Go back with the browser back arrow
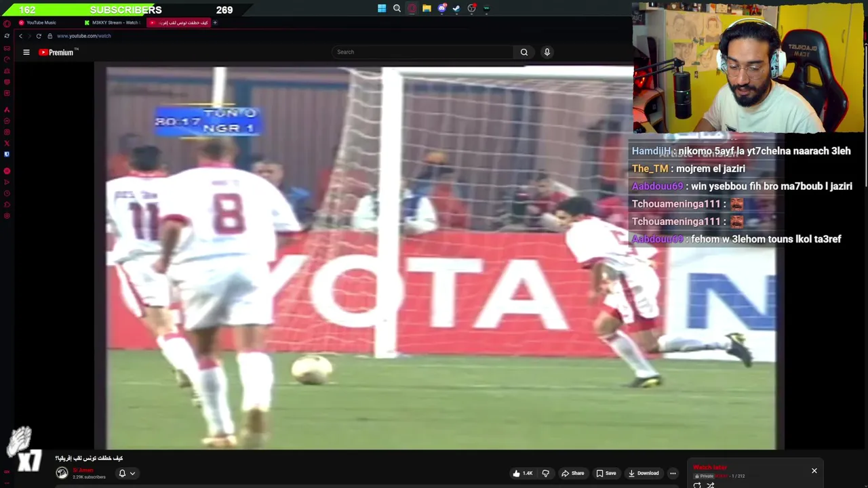 click(x=20, y=36)
